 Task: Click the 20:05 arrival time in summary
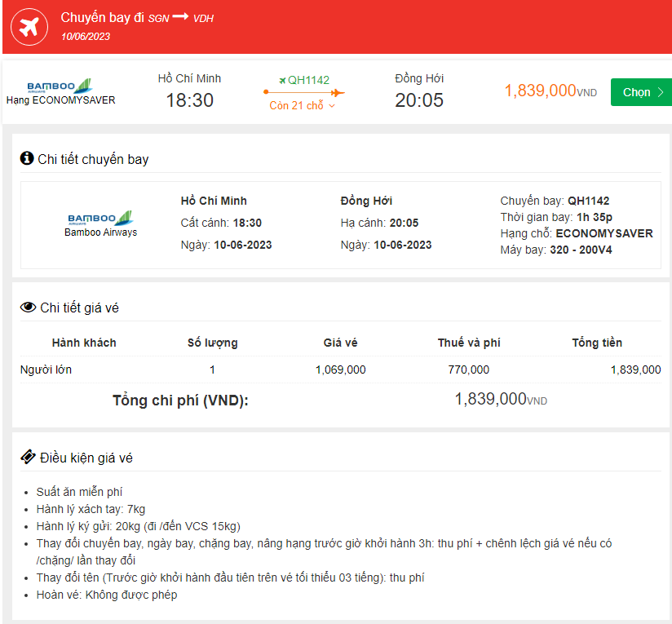[x=419, y=100]
